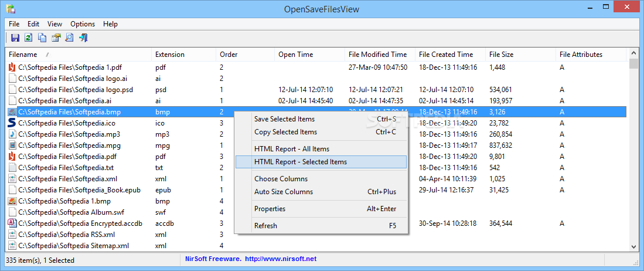This screenshot has height=271, width=644.
Task: Sort by the Open Time column header
Action: (x=309, y=55)
